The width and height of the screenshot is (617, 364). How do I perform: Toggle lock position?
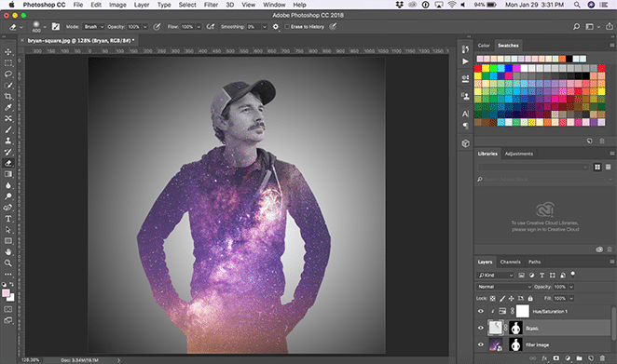tap(511, 298)
